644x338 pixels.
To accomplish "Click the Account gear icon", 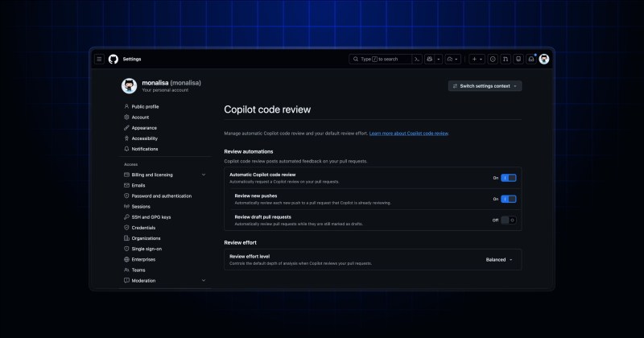I will click(126, 117).
